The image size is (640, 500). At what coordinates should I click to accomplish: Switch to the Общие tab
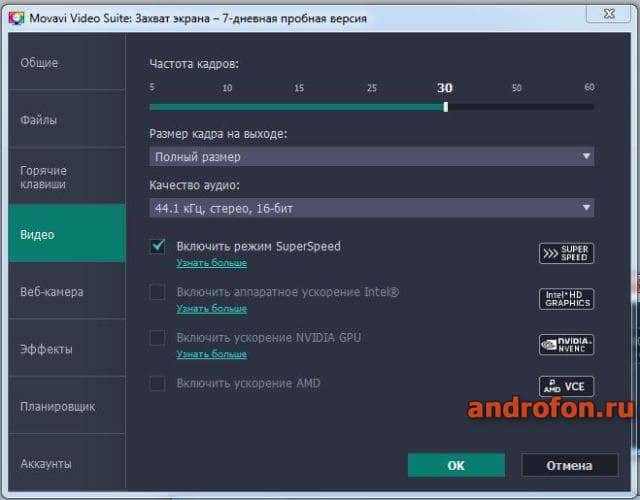pos(67,62)
